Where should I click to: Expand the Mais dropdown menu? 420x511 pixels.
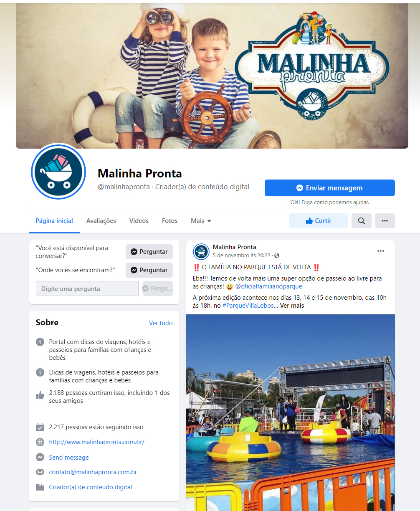point(201,221)
